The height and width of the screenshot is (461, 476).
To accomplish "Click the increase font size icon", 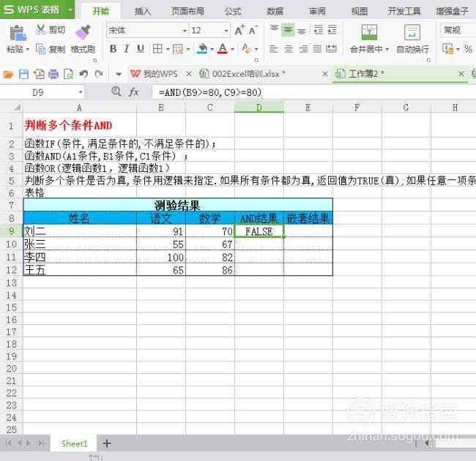I will click(239, 30).
